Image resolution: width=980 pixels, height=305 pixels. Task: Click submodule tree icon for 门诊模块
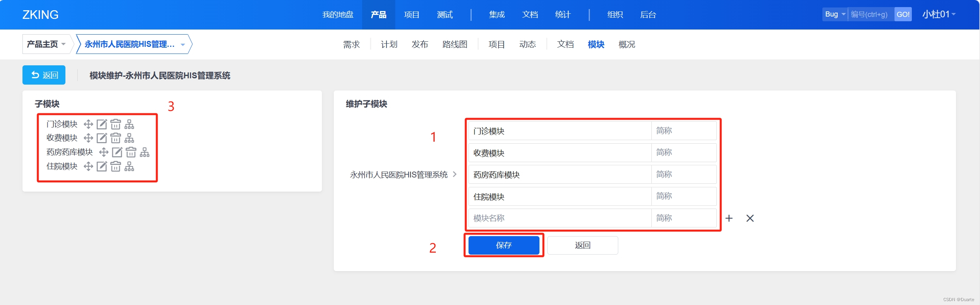tap(129, 124)
